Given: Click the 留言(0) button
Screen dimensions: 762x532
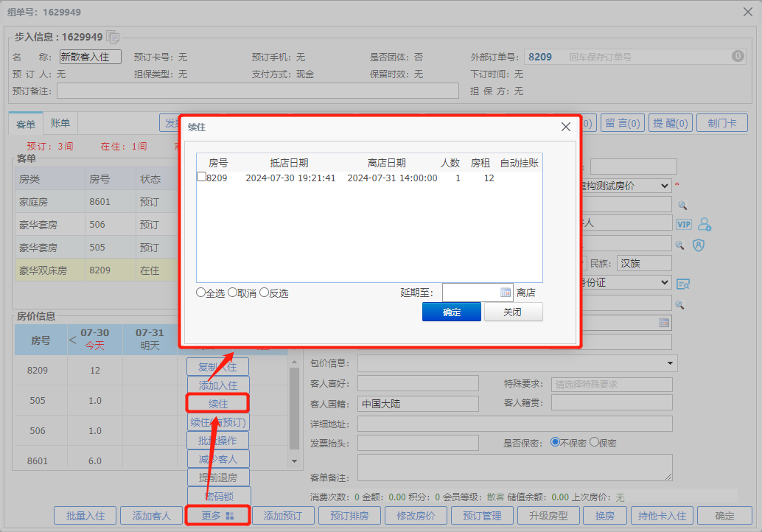Looking at the screenshot, I should pos(623,123).
